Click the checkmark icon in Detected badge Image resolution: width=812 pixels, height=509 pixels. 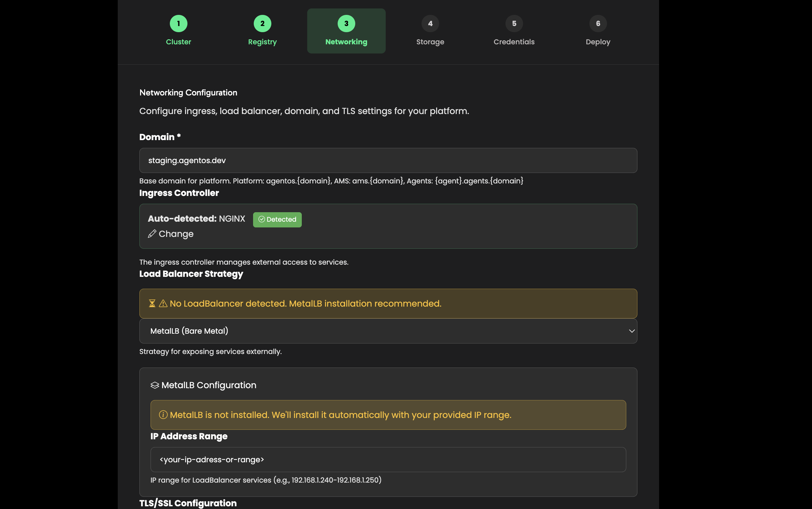pos(262,219)
